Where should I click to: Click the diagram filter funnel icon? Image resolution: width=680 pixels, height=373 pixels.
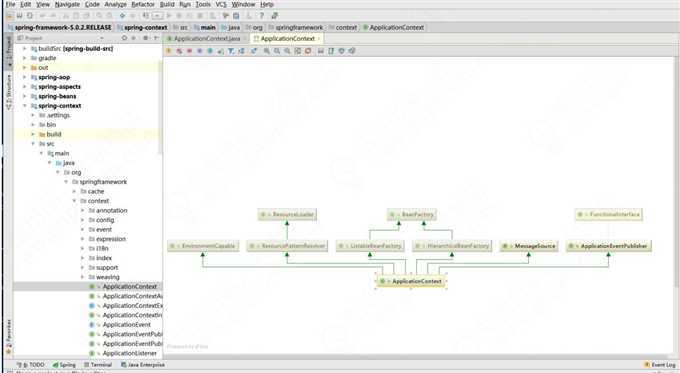(231, 51)
